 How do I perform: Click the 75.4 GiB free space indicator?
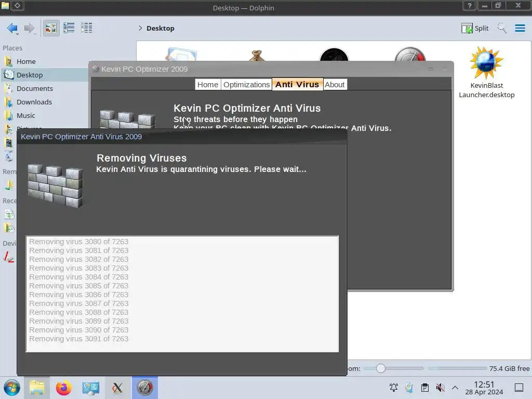pyautogui.click(x=509, y=368)
